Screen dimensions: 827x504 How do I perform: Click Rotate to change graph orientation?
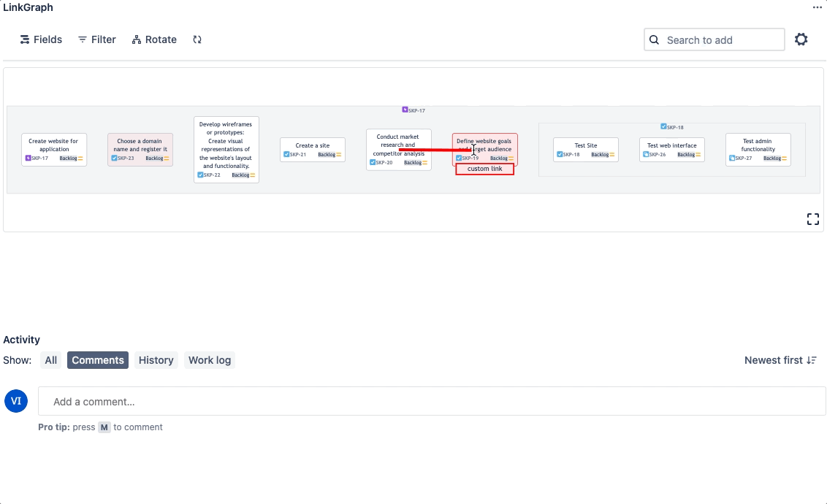click(154, 39)
